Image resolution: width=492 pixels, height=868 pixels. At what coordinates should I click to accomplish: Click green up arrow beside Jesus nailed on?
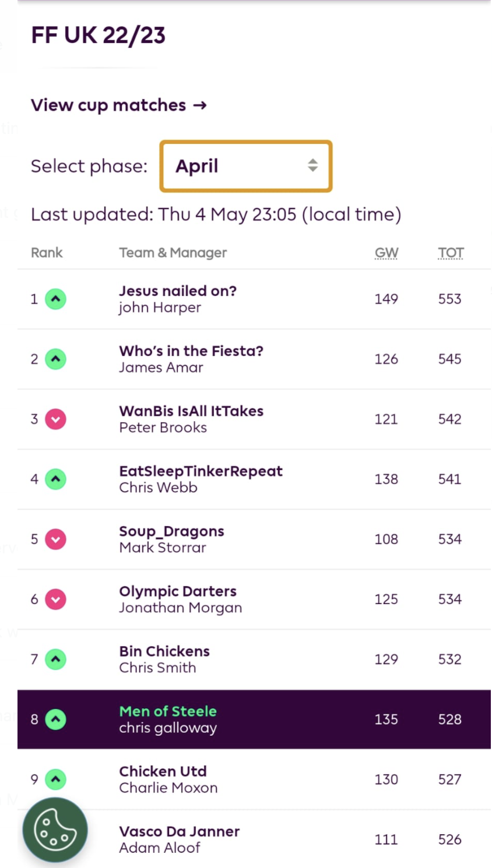coord(56,299)
